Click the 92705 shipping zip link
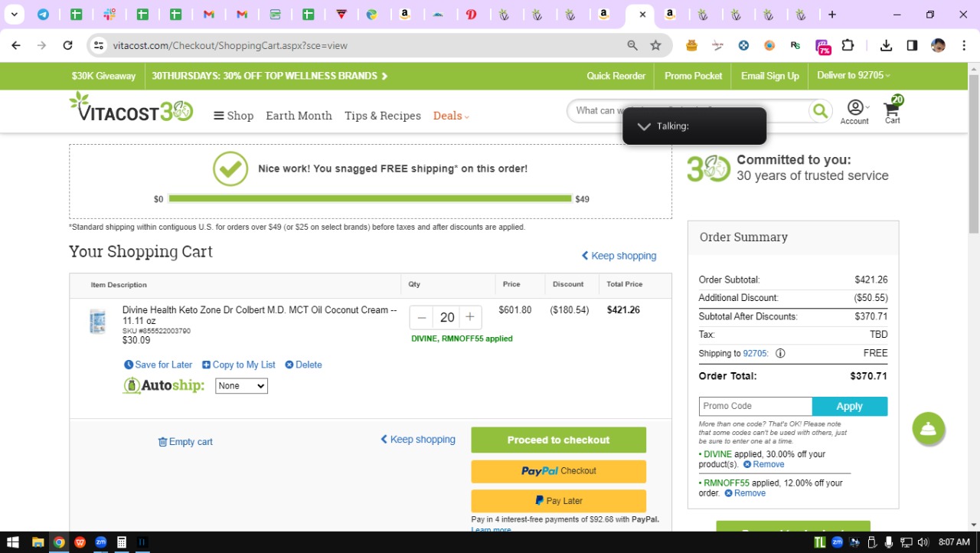Screen dimensions: 980x553 [x=755, y=354]
